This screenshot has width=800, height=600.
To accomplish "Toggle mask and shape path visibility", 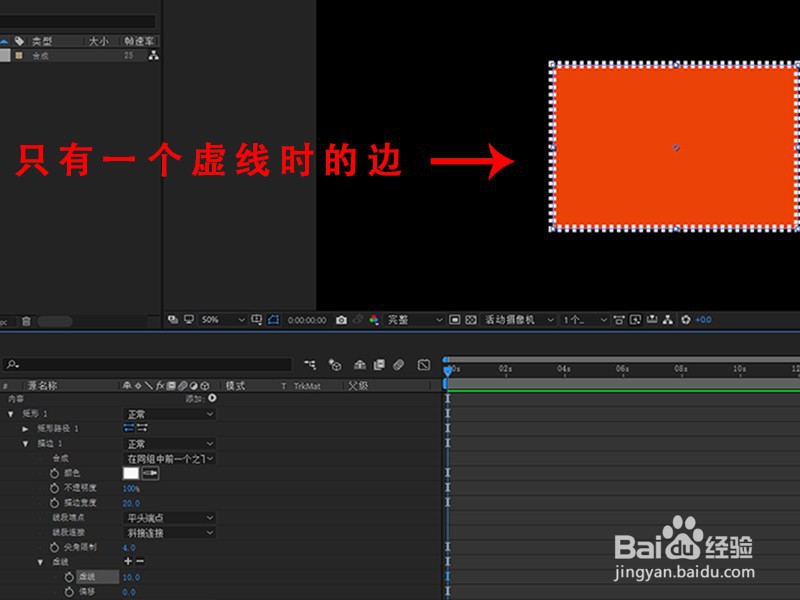I will pos(273,319).
